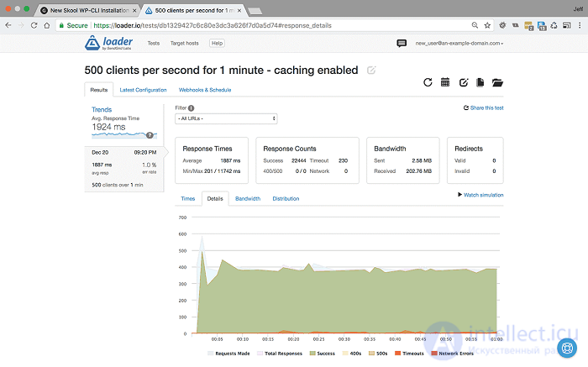Click the Timeout count 230
Image resolution: width=588 pixels, height=367 pixels.
click(x=343, y=160)
